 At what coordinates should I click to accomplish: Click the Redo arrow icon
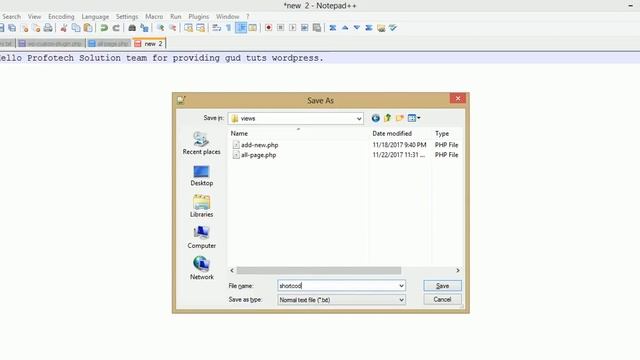pos(116,28)
